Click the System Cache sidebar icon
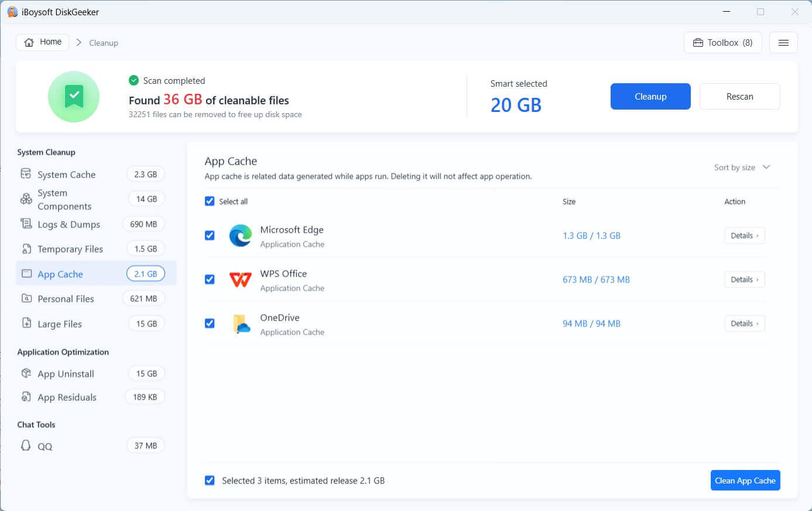 coord(26,173)
